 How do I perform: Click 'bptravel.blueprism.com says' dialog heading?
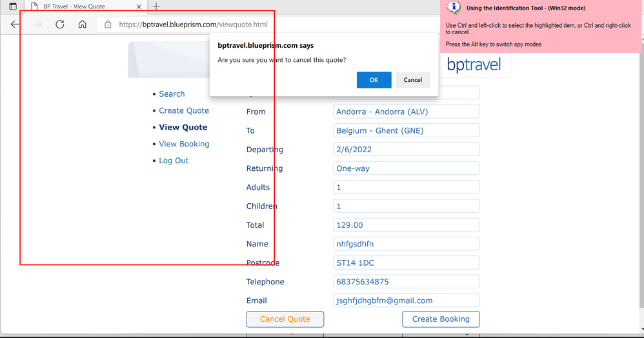pyautogui.click(x=266, y=46)
